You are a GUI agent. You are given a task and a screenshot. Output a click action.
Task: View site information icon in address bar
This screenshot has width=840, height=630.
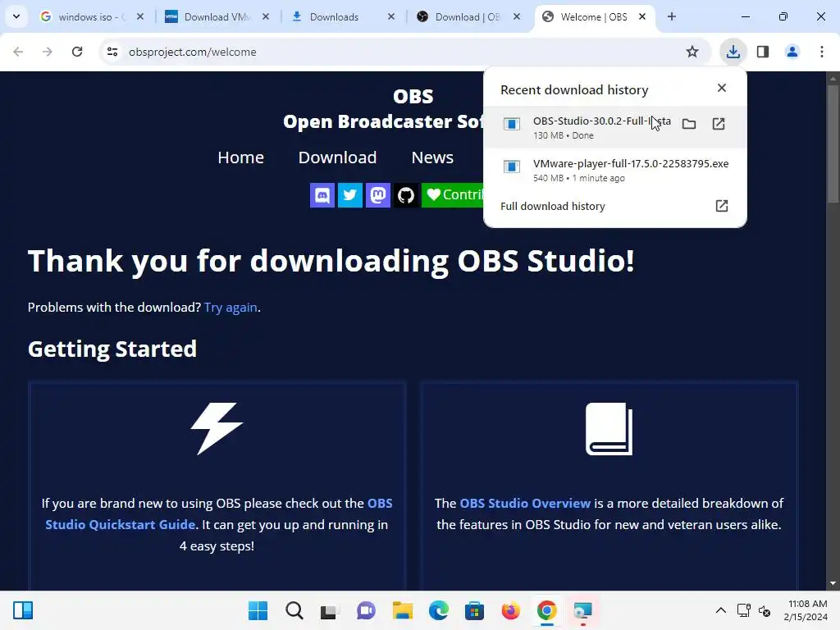[112, 52]
